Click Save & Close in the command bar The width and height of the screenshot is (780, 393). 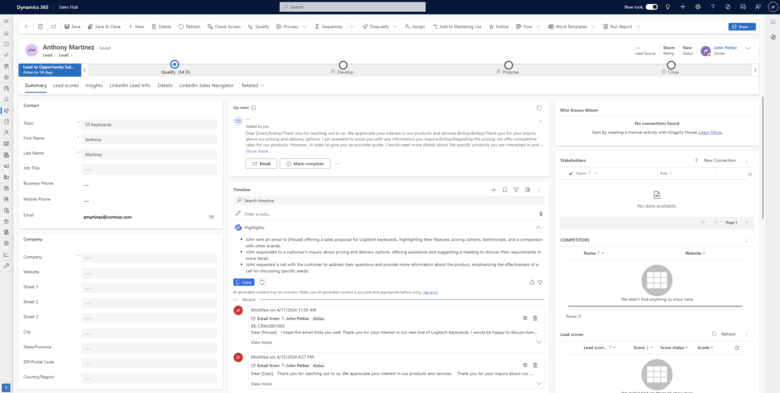(104, 27)
